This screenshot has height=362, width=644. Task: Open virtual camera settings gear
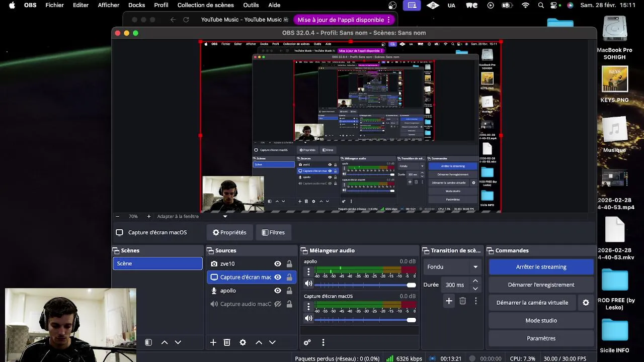(586, 303)
